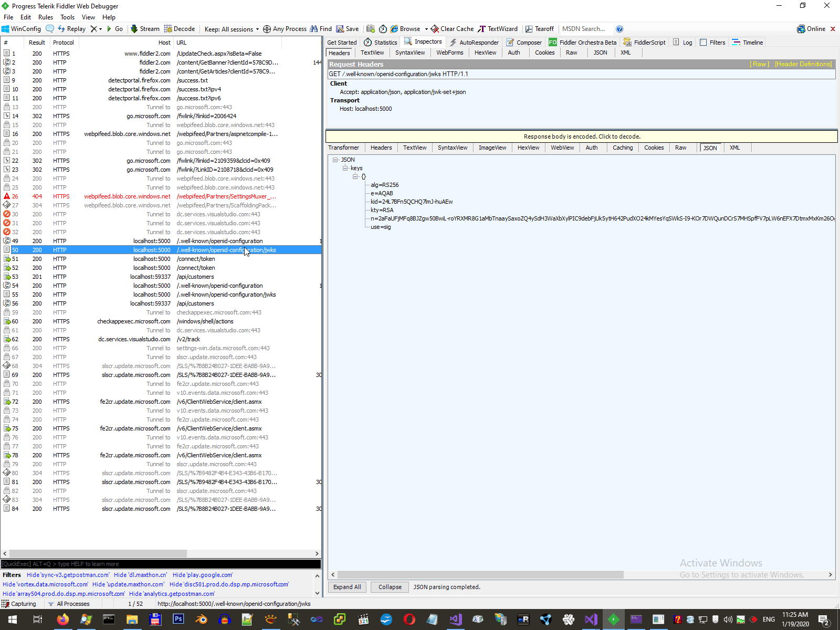This screenshot has height=630, width=840.
Task: Save sessions using the toolbar Save button
Action: (348, 29)
